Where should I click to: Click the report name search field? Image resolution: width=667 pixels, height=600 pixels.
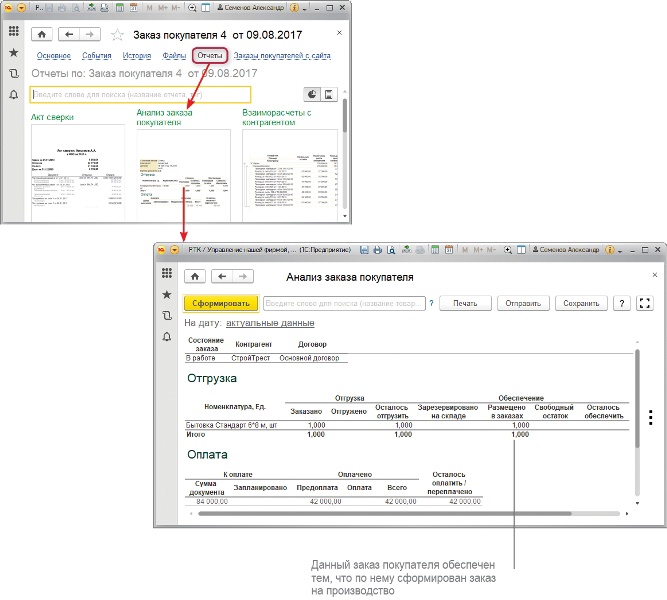(138, 94)
